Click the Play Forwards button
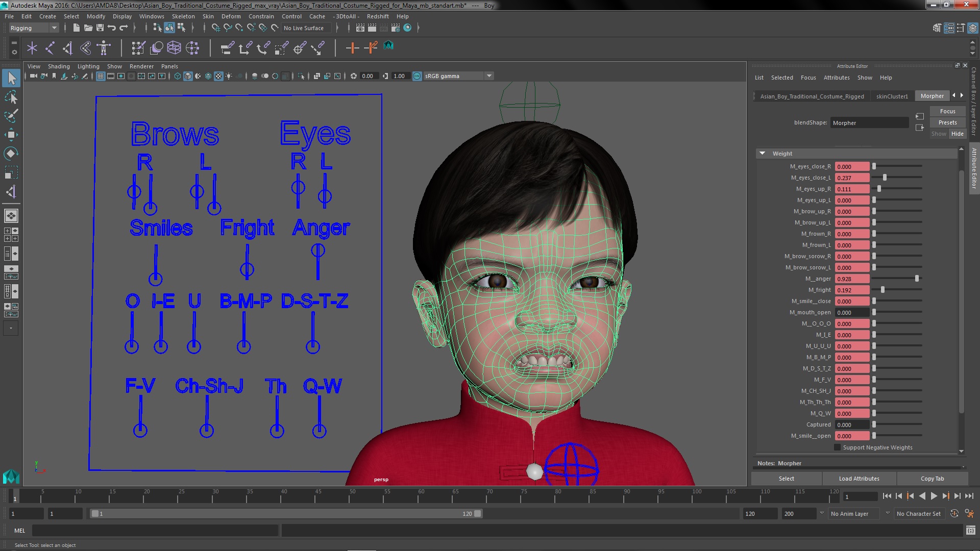The width and height of the screenshot is (980, 551). (934, 496)
